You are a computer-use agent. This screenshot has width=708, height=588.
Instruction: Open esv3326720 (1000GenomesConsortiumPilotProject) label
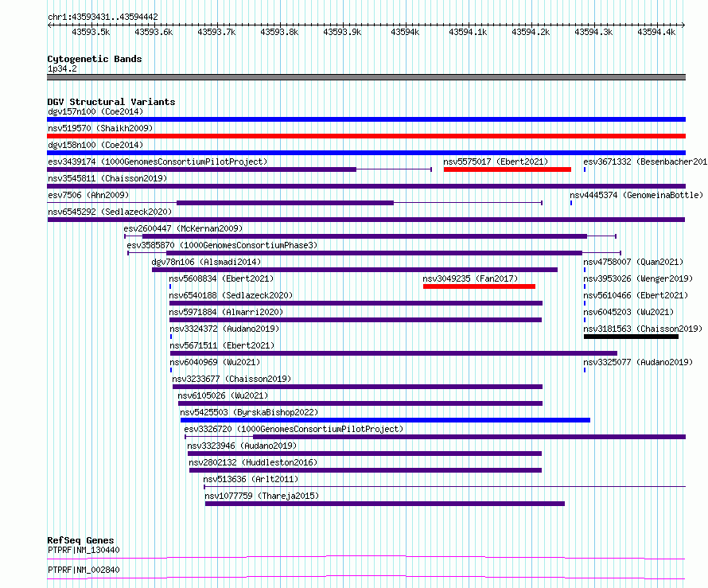click(294, 429)
